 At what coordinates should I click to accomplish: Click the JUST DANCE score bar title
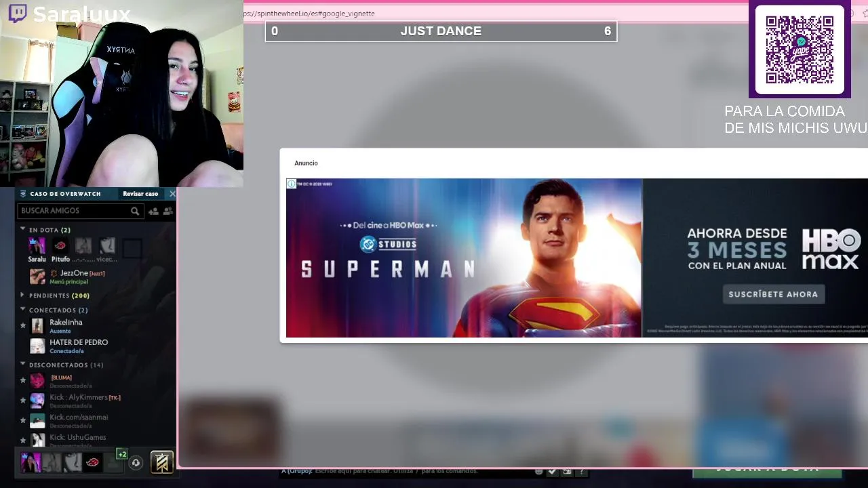point(441,31)
